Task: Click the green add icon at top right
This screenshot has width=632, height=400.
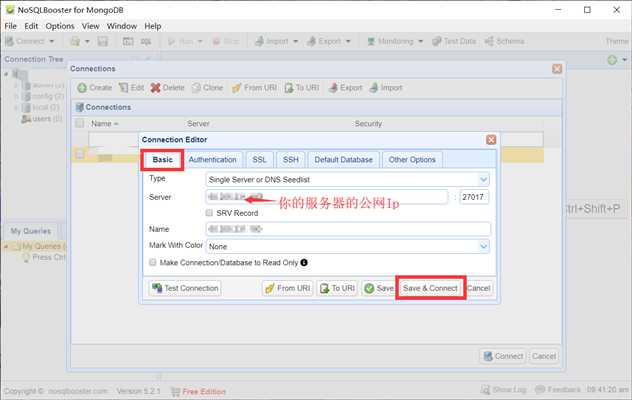Action: click(x=612, y=60)
